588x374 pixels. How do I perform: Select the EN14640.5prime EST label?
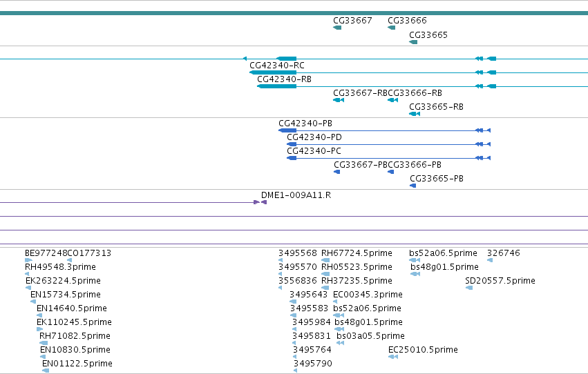[x=72, y=308]
